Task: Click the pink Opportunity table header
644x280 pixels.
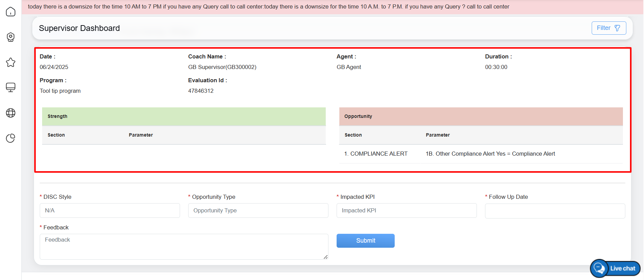Action: click(x=481, y=117)
